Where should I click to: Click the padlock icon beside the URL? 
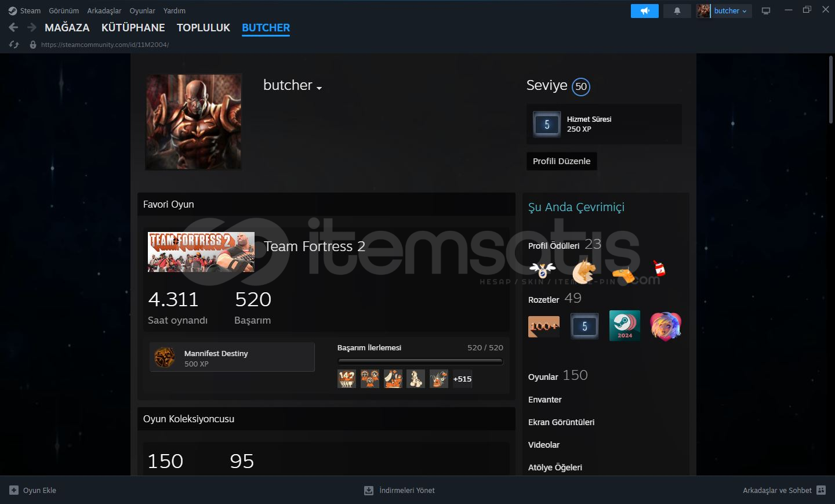point(33,45)
